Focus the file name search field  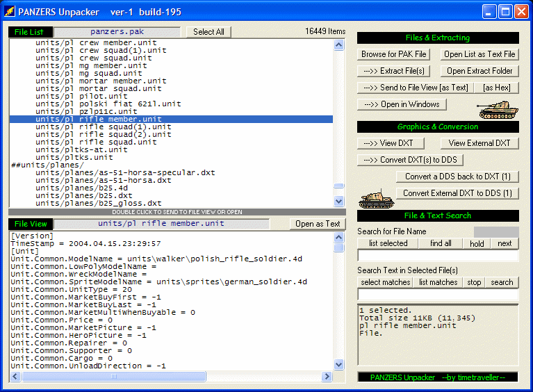(438, 255)
